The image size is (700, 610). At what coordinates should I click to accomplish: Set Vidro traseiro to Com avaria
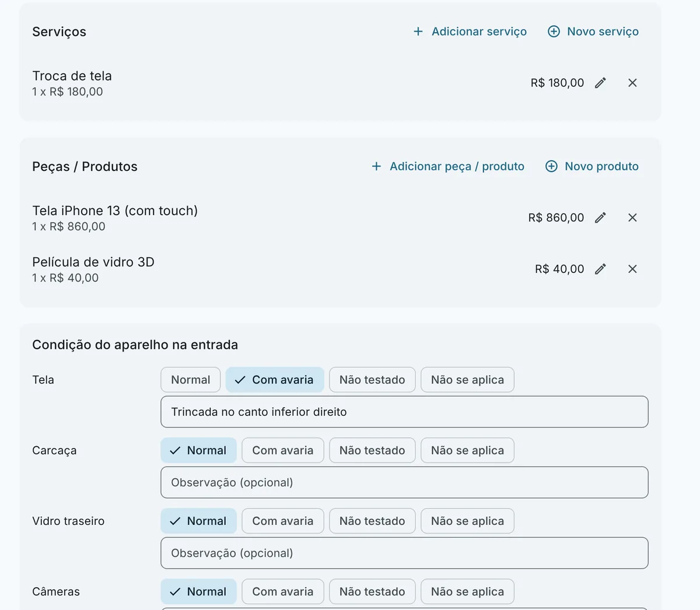283,521
